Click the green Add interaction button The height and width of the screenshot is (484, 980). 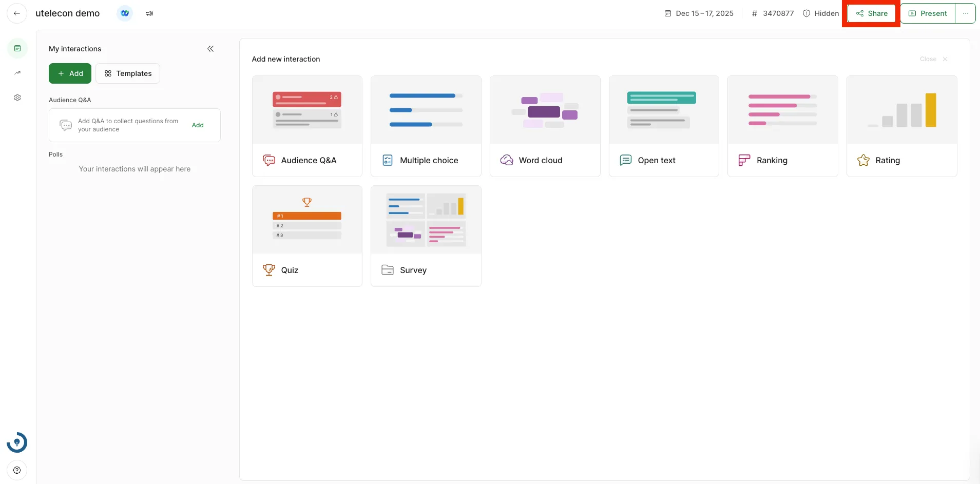point(70,73)
